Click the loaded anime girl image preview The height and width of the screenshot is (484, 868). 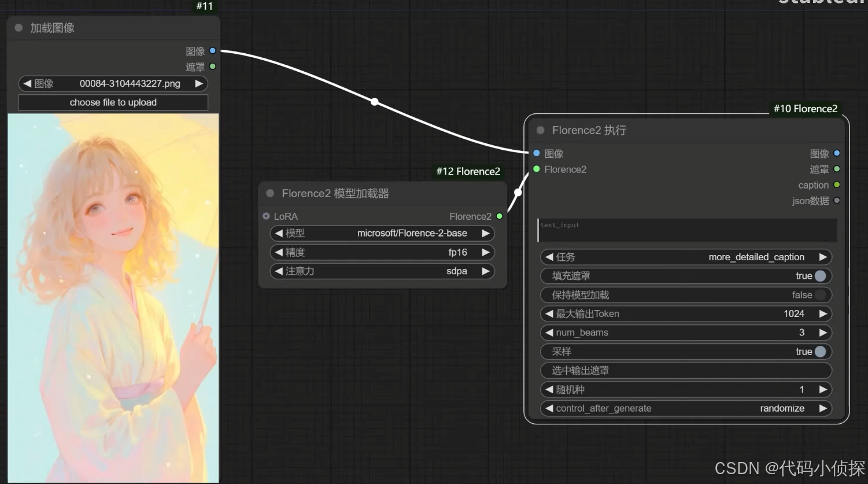(113, 298)
